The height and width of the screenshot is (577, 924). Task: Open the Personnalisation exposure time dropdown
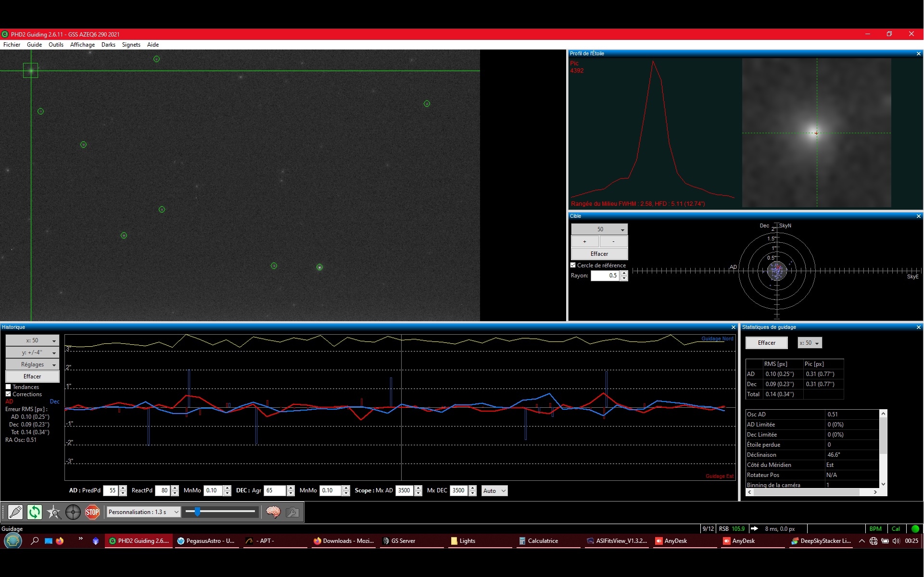tap(143, 512)
